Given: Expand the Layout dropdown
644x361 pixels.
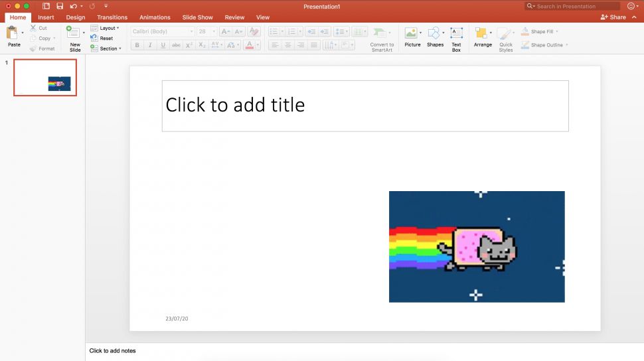Looking at the screenshot, I should (118, 28).
